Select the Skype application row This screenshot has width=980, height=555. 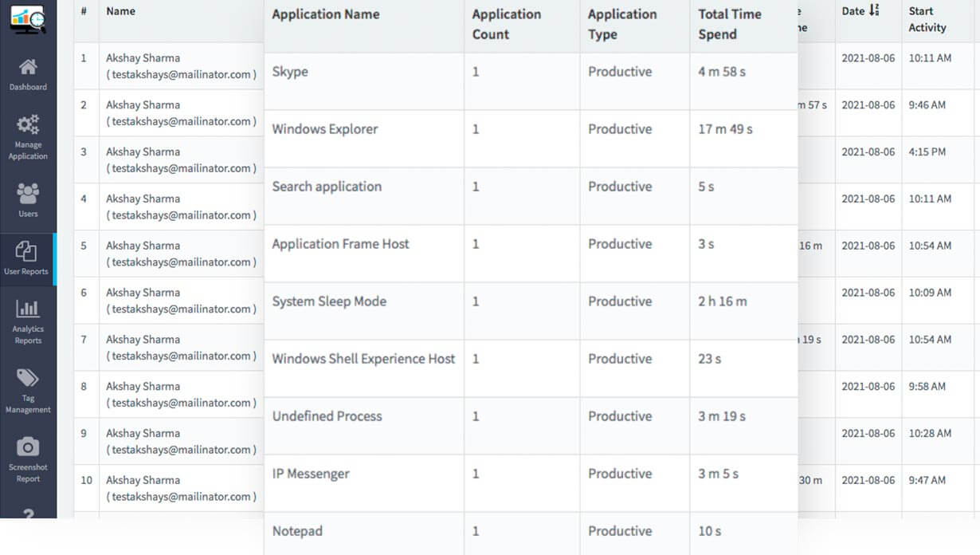[x=289, y=71]
